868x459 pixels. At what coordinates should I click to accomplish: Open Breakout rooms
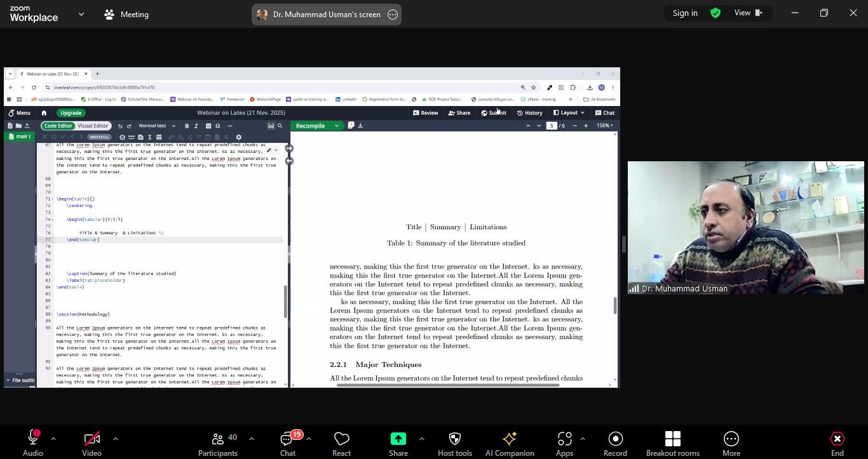[672, 443]
